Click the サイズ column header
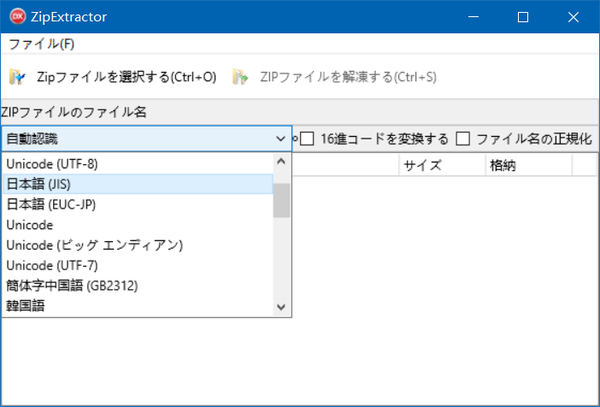The height and width of the screenshot is (407, 600). 442,165
